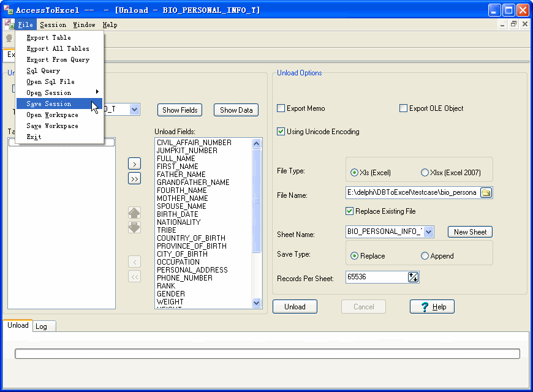Click the New Sheet button

(470, 232)
